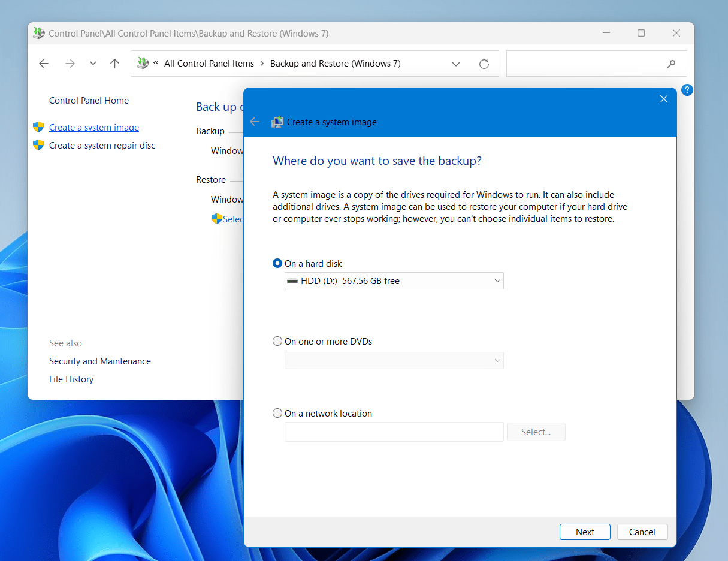728x561 pixels.
Task: Open help with the question mark icon
Action: point(687,90)
